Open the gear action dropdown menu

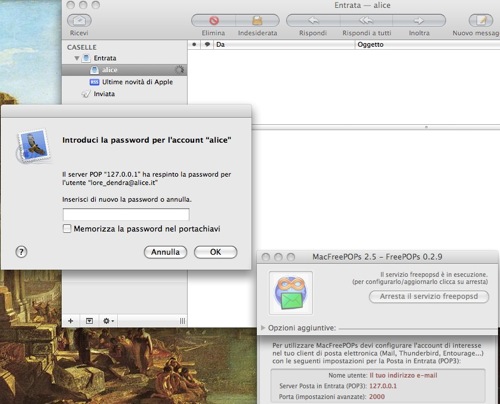point(108,321)
